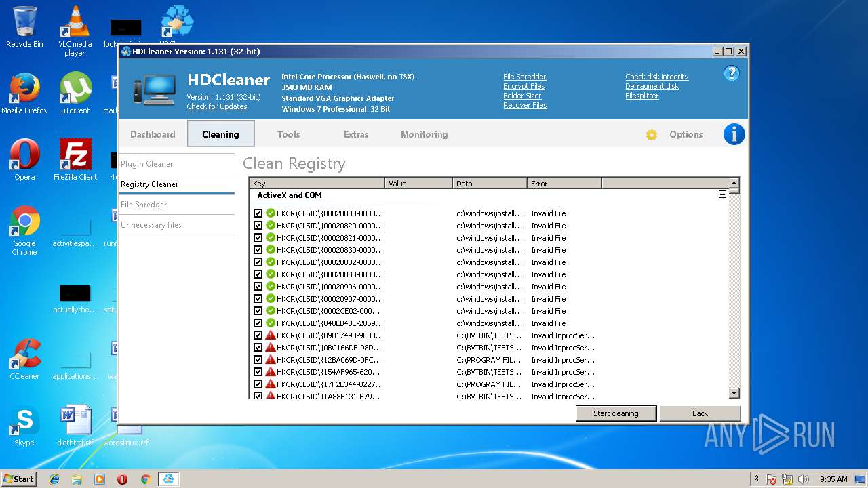
Task: Open Unnecessary files in sidebar
Action: click(177, 224)
